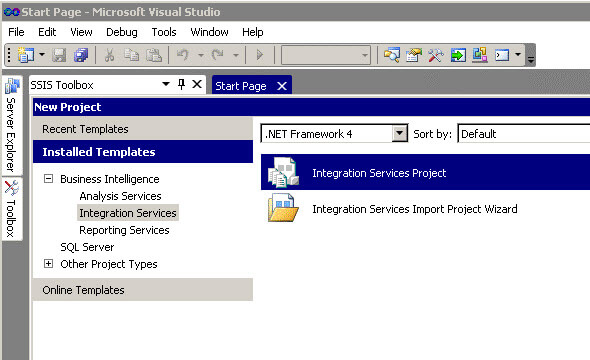Close the SSIS Toolbox panel
Viewport: 590px width, 360px height.
197,84
